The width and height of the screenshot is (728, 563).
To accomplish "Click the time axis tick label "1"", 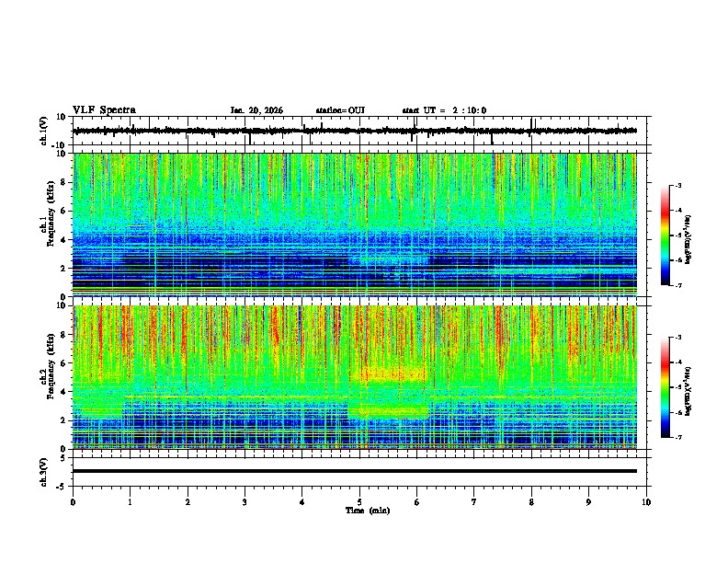I will pyautogui.click(x=130, y=502).
